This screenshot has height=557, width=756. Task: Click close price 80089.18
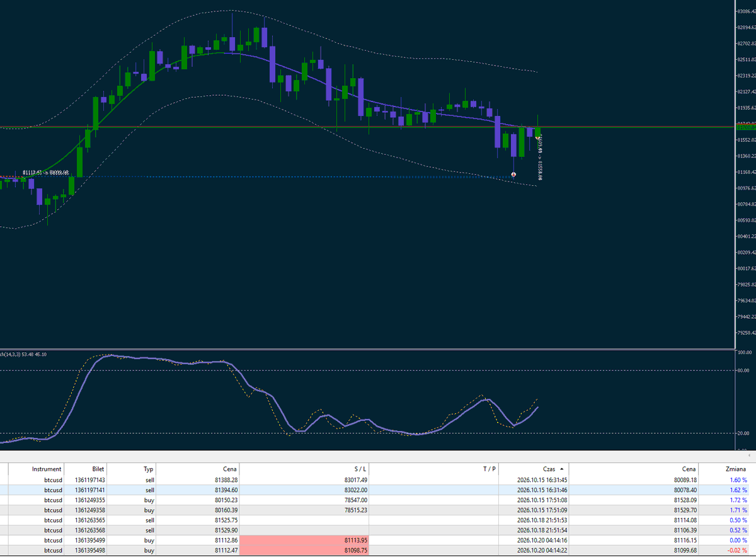point(685,479)
